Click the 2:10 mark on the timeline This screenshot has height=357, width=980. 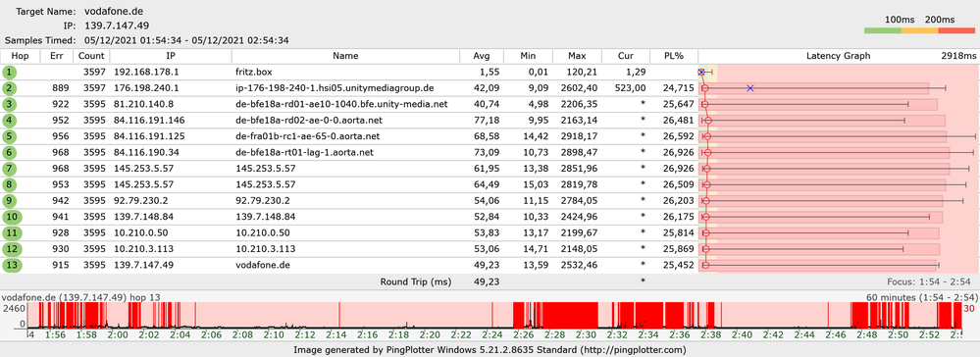click(x=274, y=334)
